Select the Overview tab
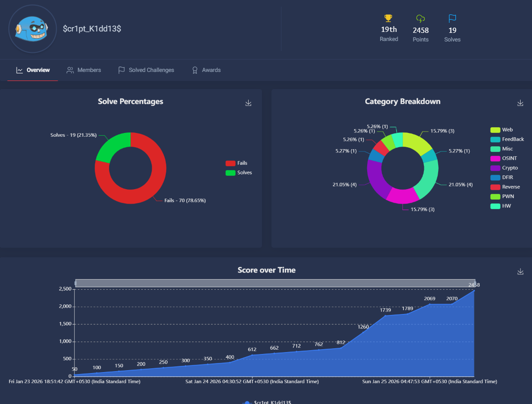The width and height of the screenshot is (532, 404). tap(33, 70)
